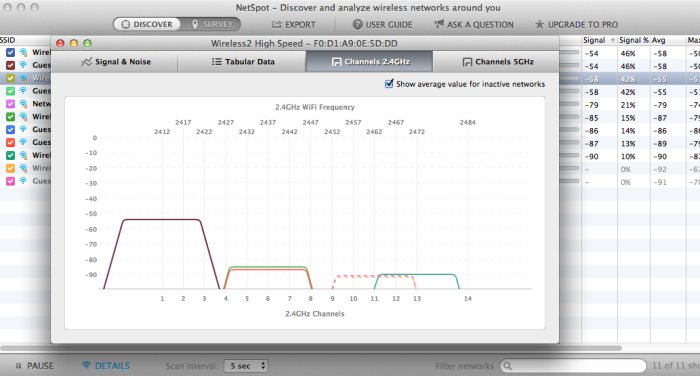This screenshot has width=700, height=376.
Task: Click the Wi-Fi icon in the -86 signal row
Action: tap(23, 130)
